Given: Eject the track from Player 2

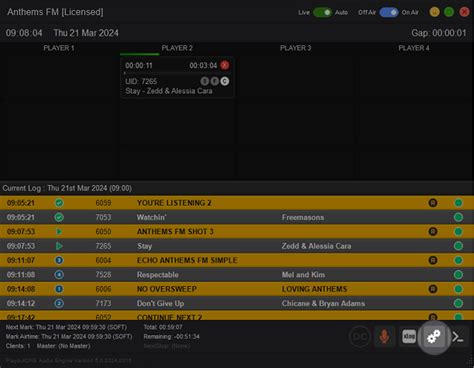Looking at the screenshot, I should 225,65.
